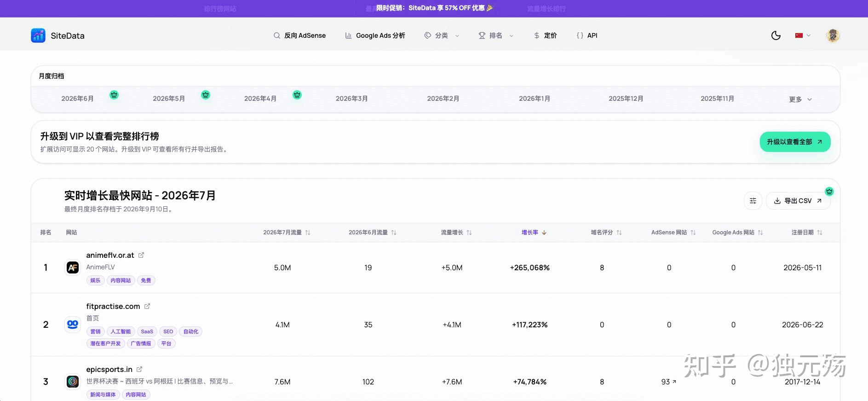The width and height of the screenshot is (868, 401).
Task: Expand 更多 archive months
Action: (800, 99)
